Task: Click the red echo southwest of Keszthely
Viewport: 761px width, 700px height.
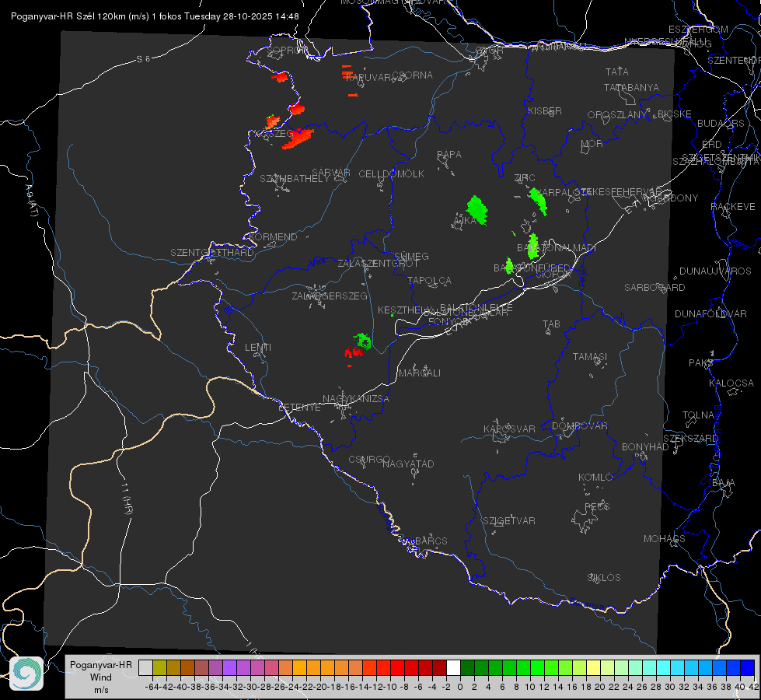Action: (x=354, y=352)
